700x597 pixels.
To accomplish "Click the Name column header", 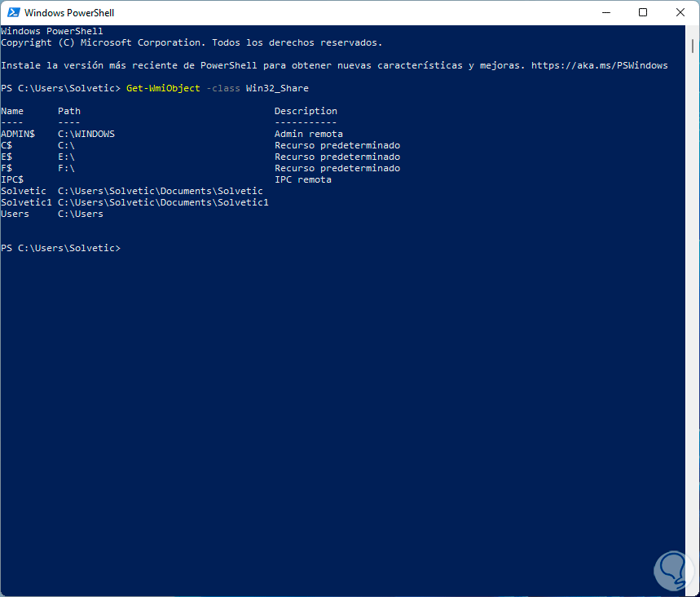I will [12, 111].
